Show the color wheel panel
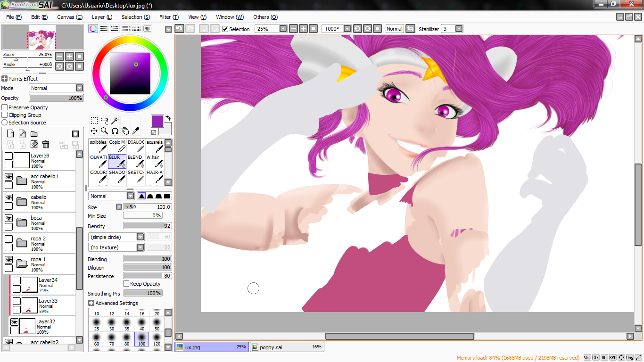The height and width of the screenshot is (362, 644). pyautogui.click(x=93, y=29)
